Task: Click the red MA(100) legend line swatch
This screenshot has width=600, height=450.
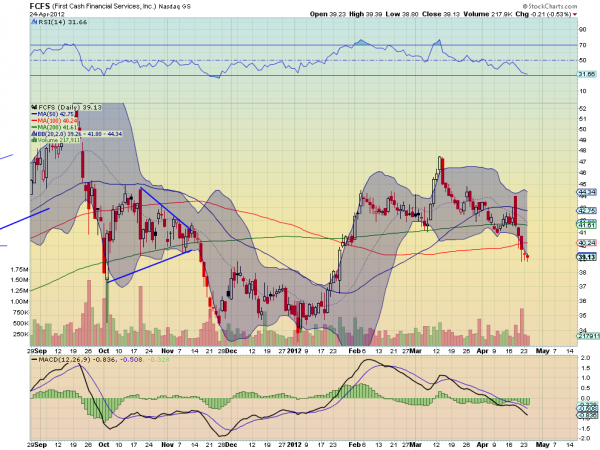Action: point(34,121)
